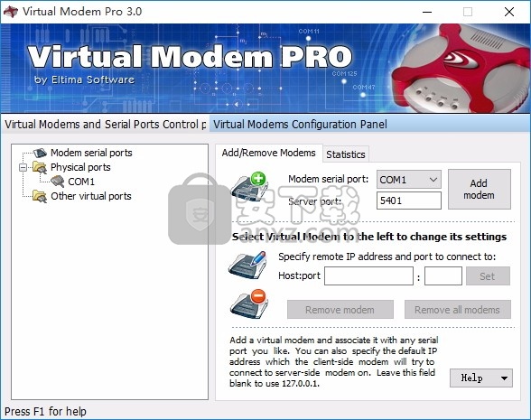Screen dimensions: 531x420
Task: Click the Set host port button
Action: coord(488,276)
